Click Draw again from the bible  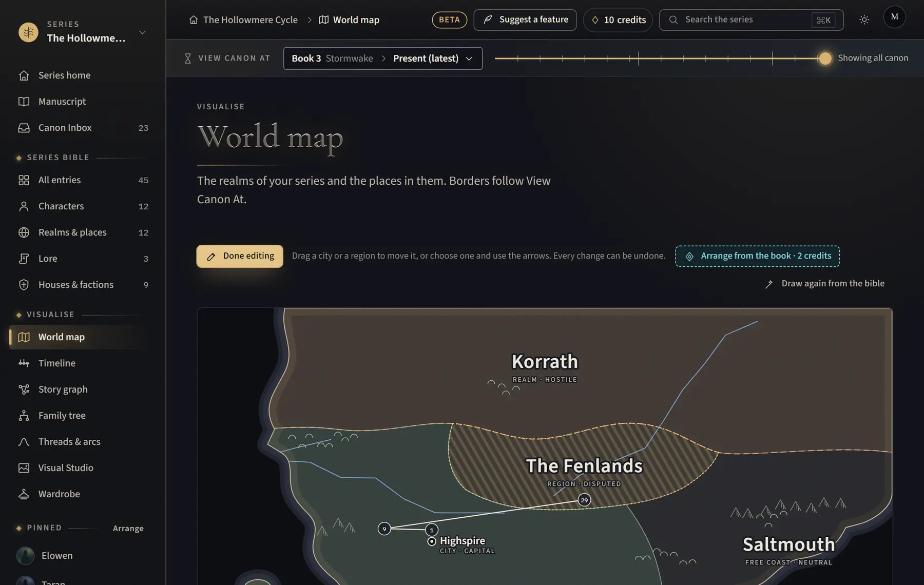825,284
